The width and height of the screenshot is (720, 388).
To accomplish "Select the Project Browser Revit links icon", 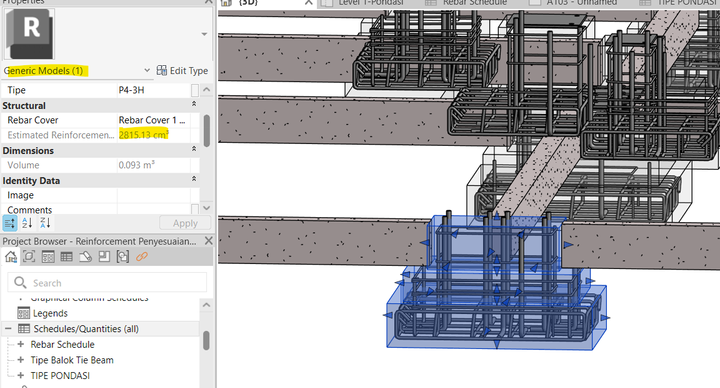I will pyautogui.click(x=142, y=256).
